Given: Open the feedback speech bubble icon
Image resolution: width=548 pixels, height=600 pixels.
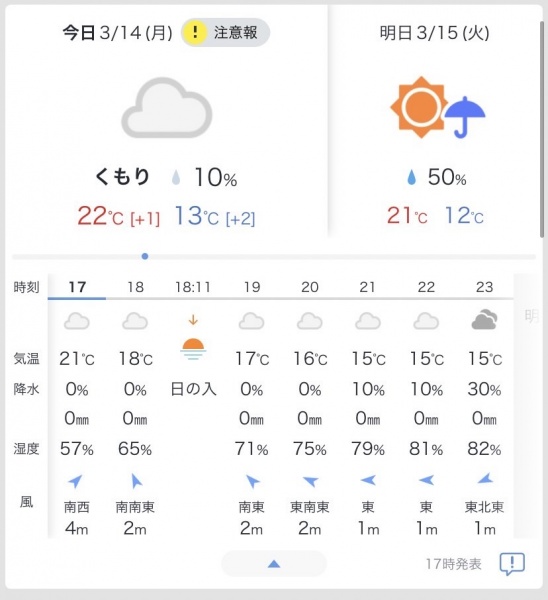Looking at the screenshot, I should (512, 564).
